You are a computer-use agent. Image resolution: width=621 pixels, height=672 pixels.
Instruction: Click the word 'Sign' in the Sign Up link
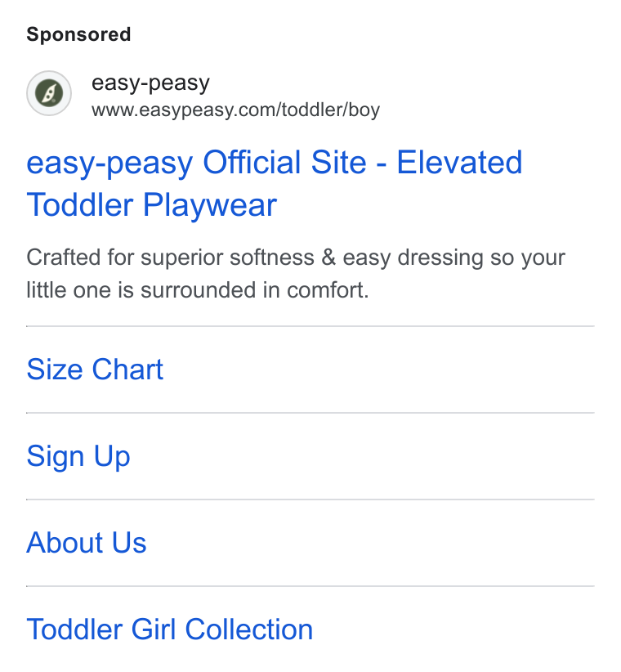[56, 456]
